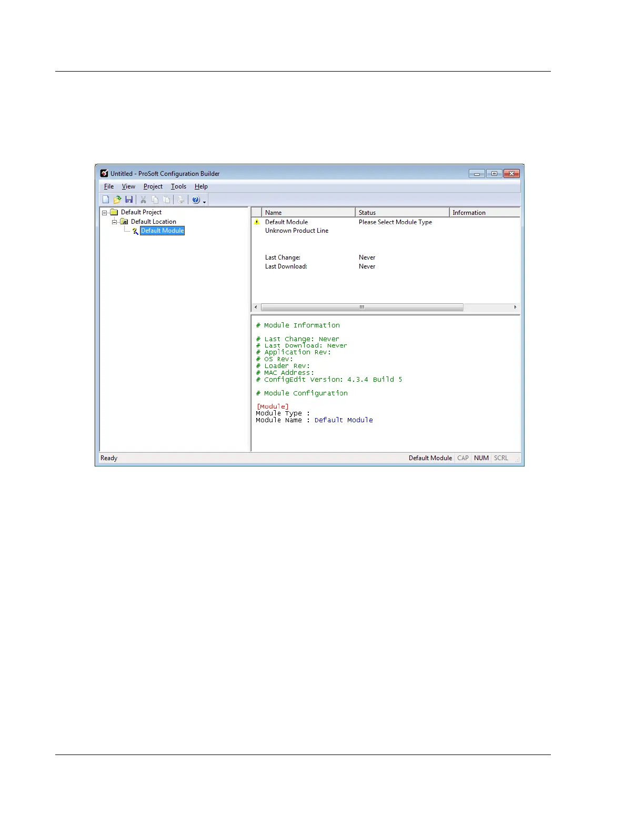Click the scrollbar left arrow
Viewport: 644px width, 834px height.
pyautogui.click(x=256, y=307)
